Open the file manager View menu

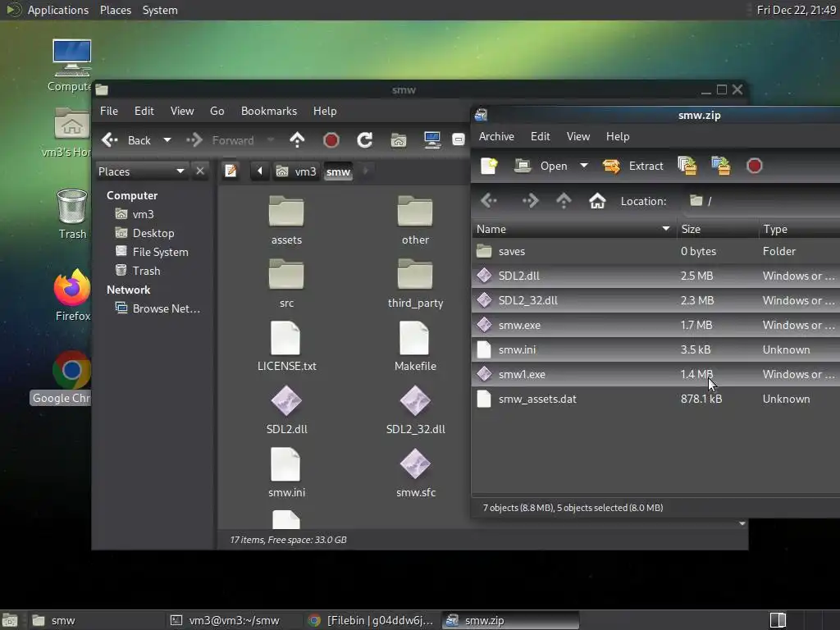(x=182, y=111)
